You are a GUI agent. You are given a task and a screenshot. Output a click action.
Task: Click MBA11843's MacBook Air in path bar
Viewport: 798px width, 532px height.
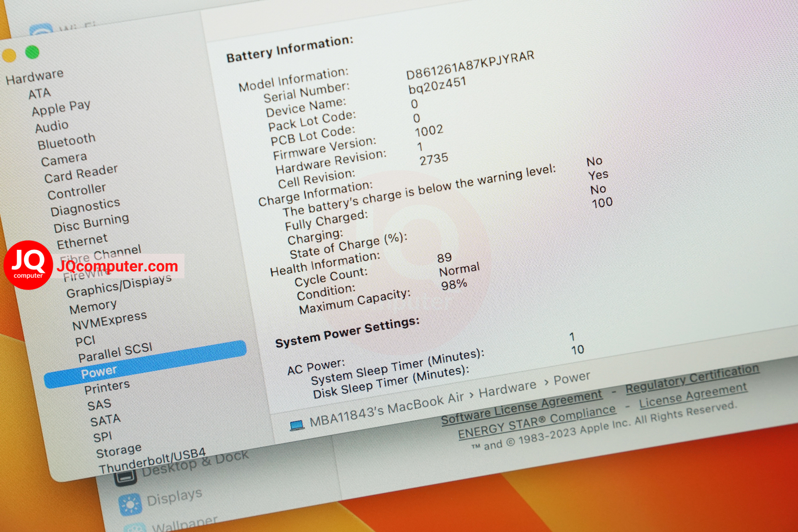click(387, 410)
